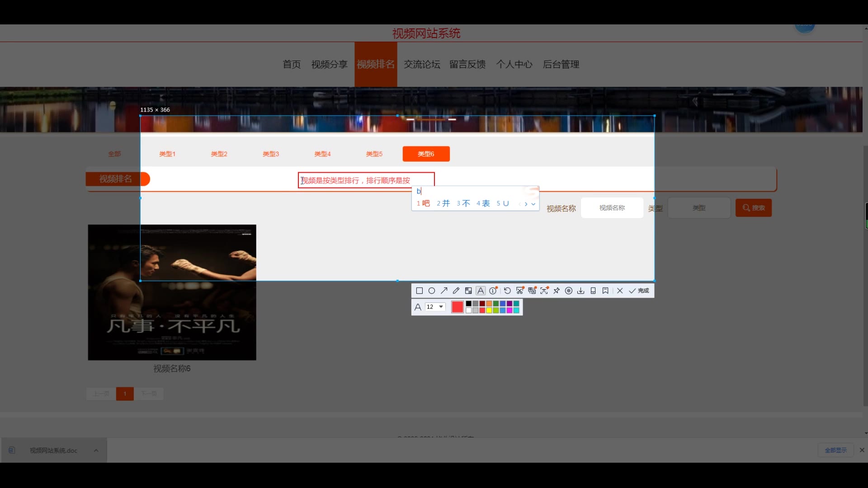Viewport: 868px width, 488px height.
Task: Click the current red color swatch
Action: (x=458, y=307)
